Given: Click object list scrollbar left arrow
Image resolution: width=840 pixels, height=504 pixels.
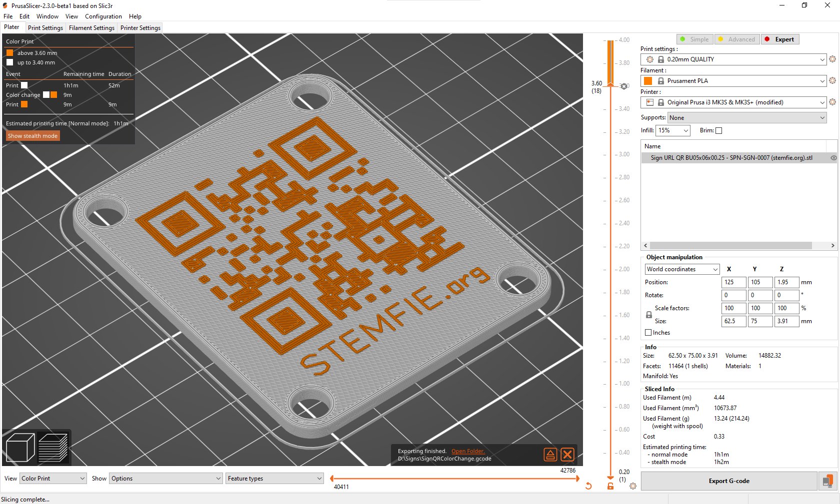Looking at the screenshot, I should click(645, 245).
